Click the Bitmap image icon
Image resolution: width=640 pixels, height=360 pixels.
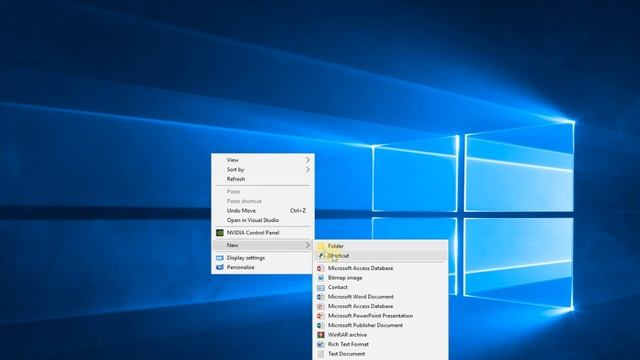coord(321,278)
